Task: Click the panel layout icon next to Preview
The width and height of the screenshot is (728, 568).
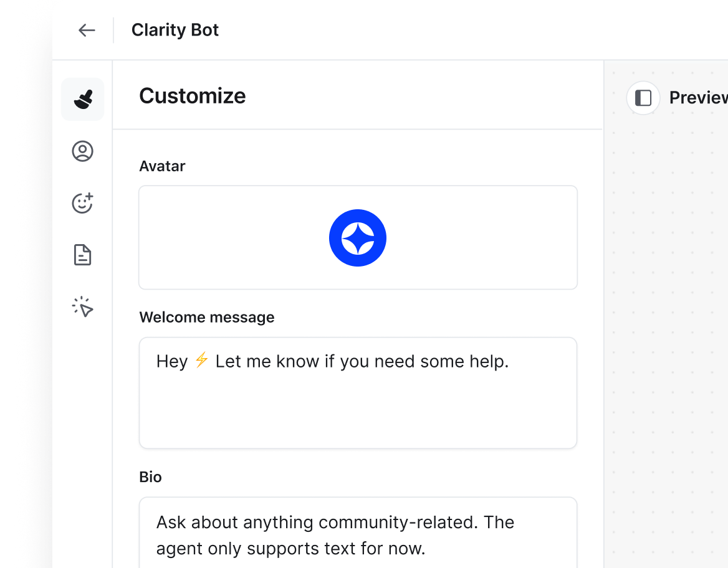Action: pyautogui.click(x=643, y=97)
